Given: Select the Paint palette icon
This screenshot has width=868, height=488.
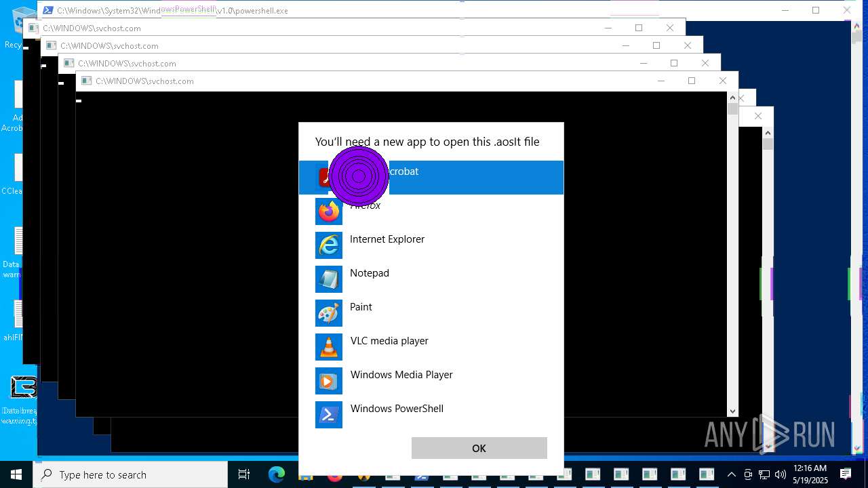Looking at the screenshot, I should tap(329, 313).
